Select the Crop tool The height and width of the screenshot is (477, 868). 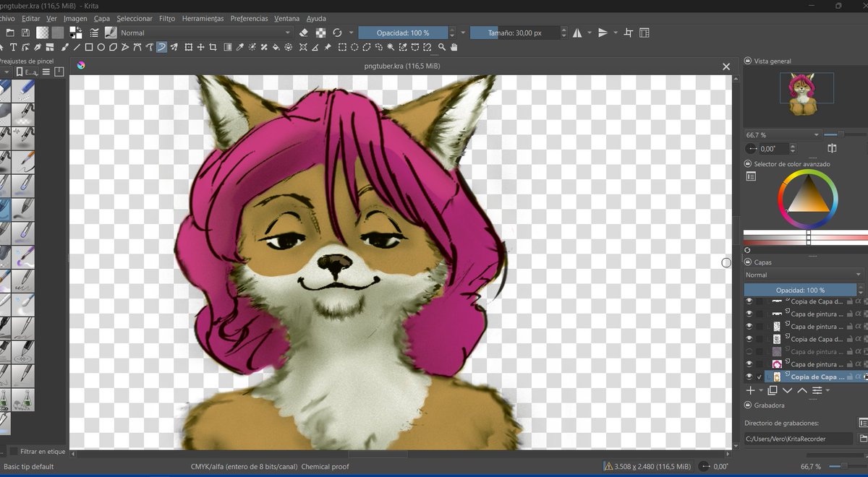213,47
